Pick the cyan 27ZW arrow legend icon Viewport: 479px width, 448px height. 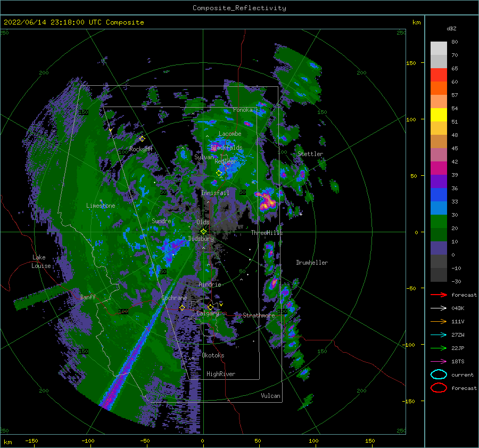click(439, 335)
